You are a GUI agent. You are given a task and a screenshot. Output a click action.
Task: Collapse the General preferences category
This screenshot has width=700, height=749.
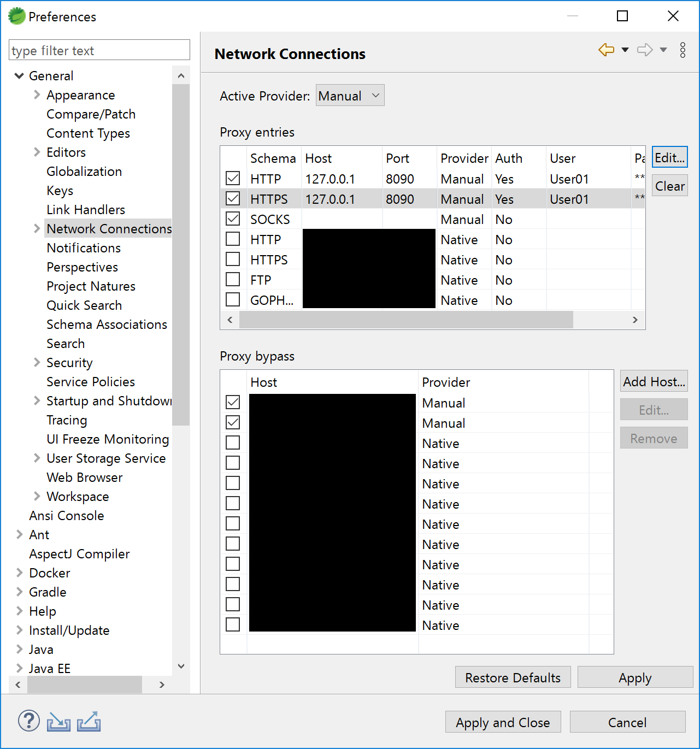coord(19,76)
